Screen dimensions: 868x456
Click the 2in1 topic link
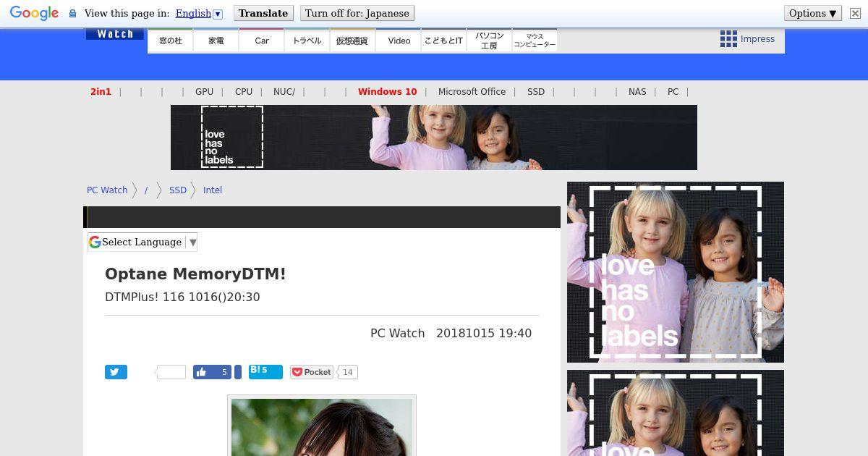coord(101,92)
